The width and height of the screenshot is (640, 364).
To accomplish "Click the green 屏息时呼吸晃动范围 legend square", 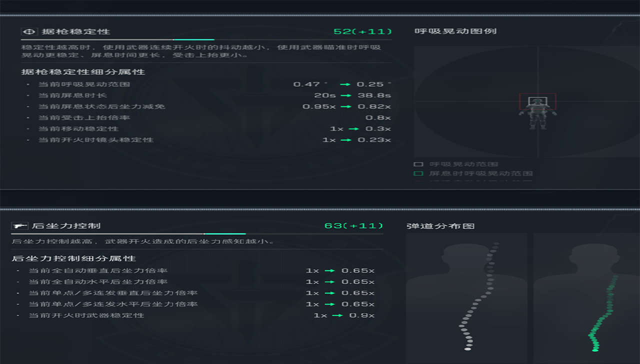I will coord(418,173).
